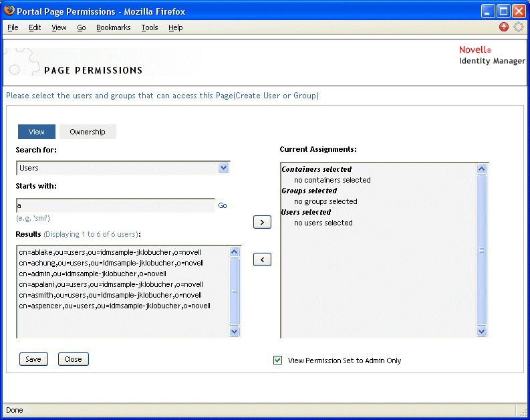Screen dimensions: 530x420
Task: Click 'Users selected' heading
Action: click(306, 212)
